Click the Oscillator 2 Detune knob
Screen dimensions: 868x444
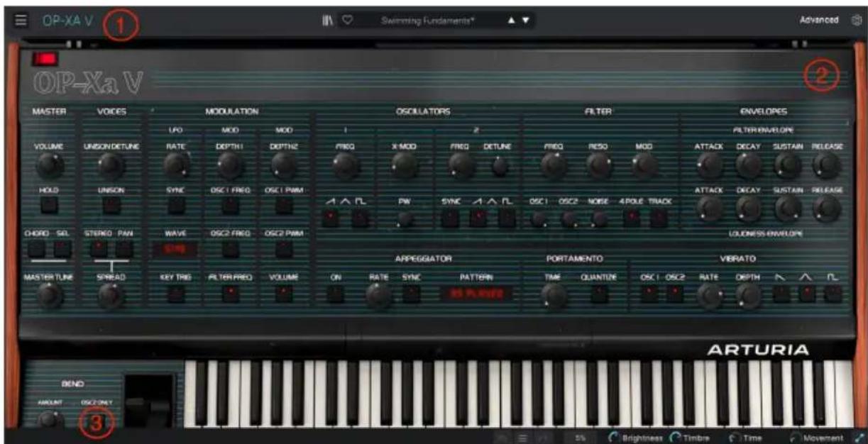500,166
